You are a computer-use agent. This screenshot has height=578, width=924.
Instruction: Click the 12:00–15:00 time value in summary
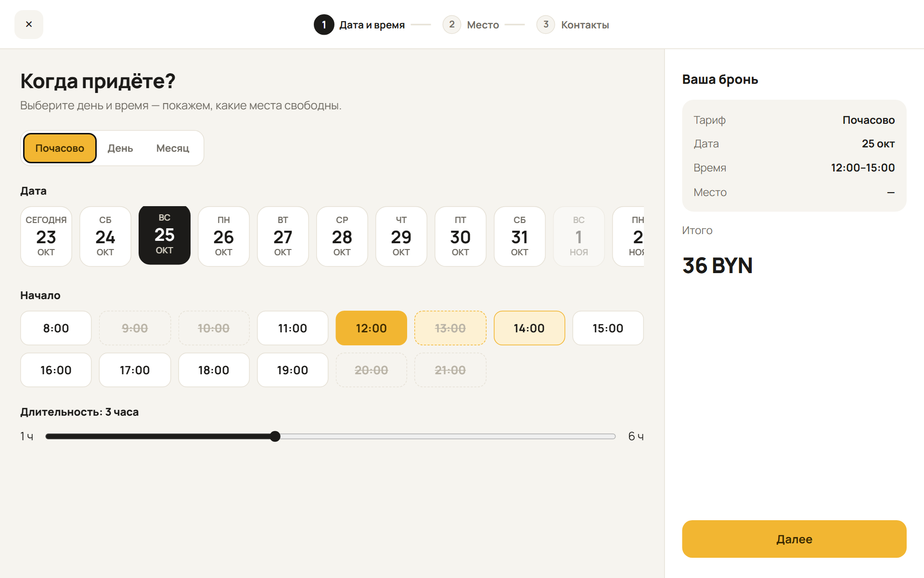click(863, 168)
